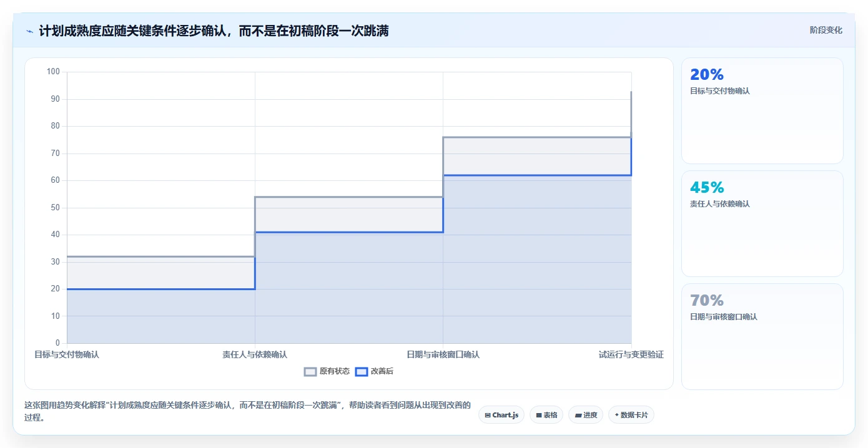
Task: Click x-axis label 试运行与变更验证
Action: (x=631, y=354)
